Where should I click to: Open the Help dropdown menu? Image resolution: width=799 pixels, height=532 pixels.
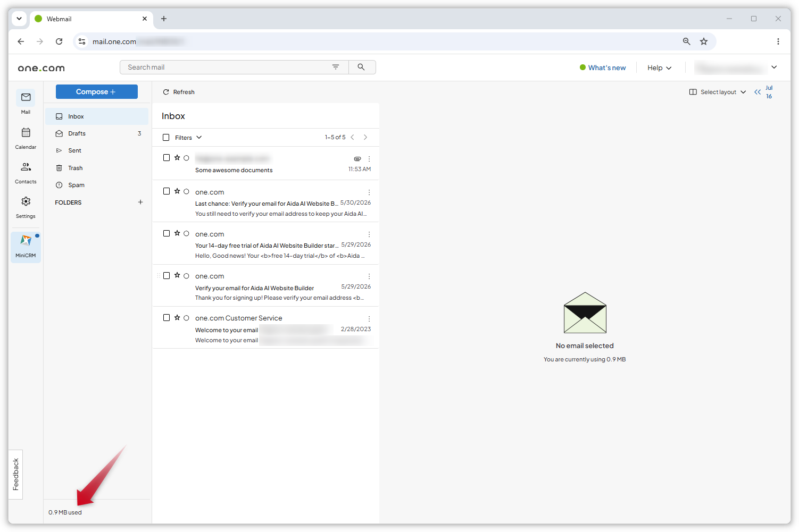(660, 67)
